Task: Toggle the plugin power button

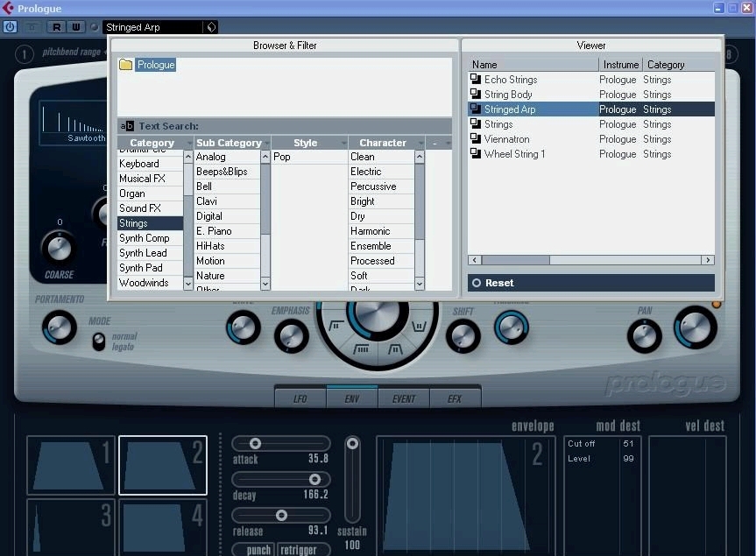Action: [10, 27]
